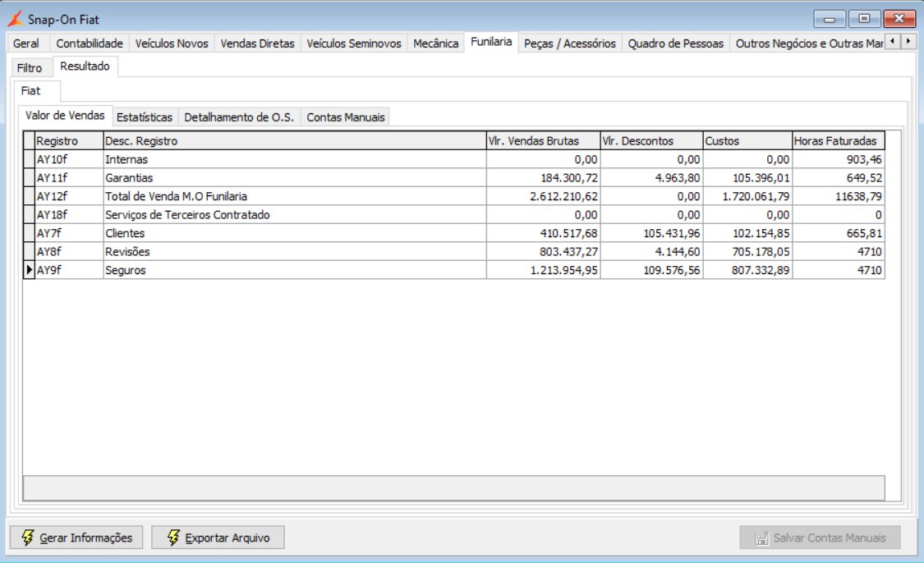The height and width of the screenshot is (563, 924).
Task: Click the Desc. Registro column header
Action: click(295, 141)
